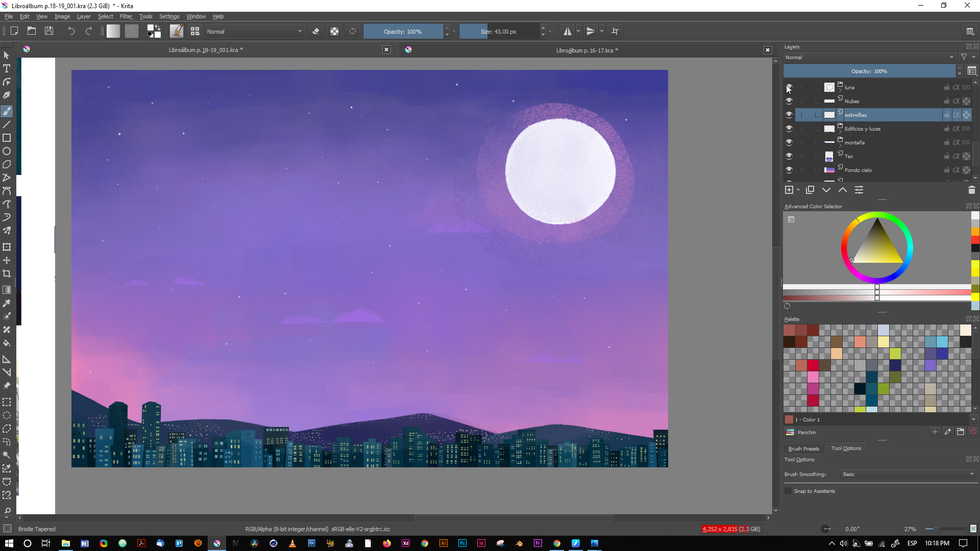Screen dimensions: 980x551
Task: Select the Rectangle shape tool
Action: pos(7,138)
